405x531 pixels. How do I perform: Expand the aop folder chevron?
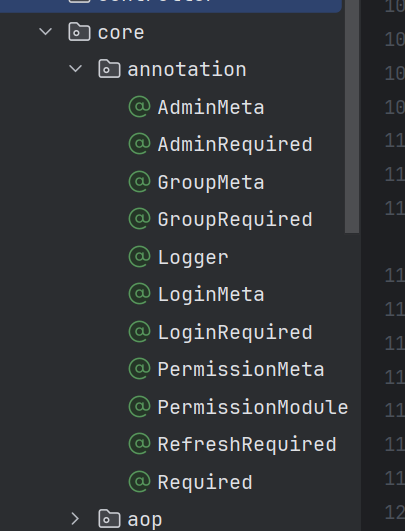pos(75,519)
